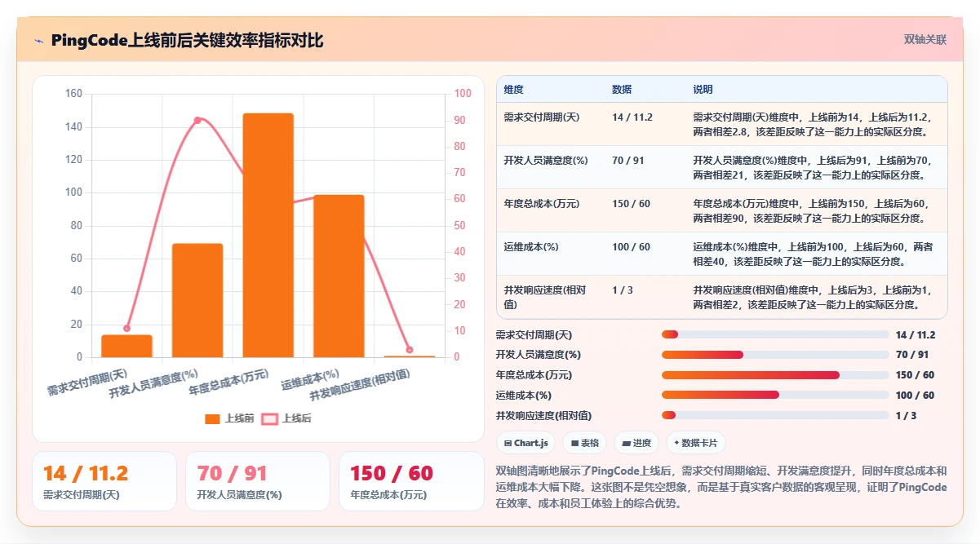The height and width of the screenshot is (544, 980).
Task: Click the 150 / 60 table data cell
Action: [x=632, y=204]
